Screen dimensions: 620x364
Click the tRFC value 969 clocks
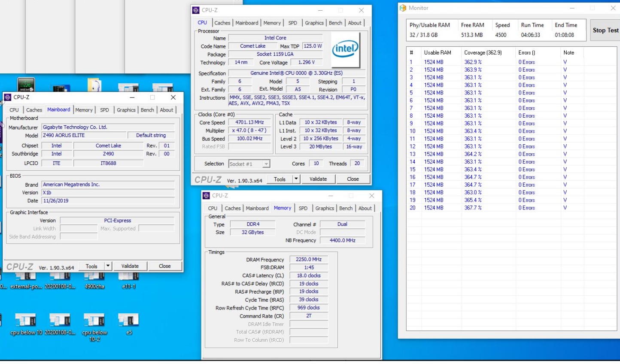(x=309, y=308)
